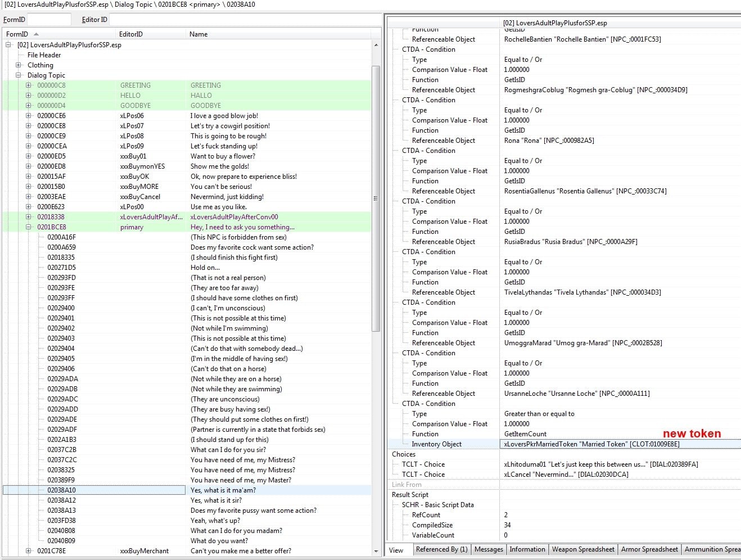Select record 02029406 Can't do that on a horse
The image size is (741, 560).
click(187, 369)
